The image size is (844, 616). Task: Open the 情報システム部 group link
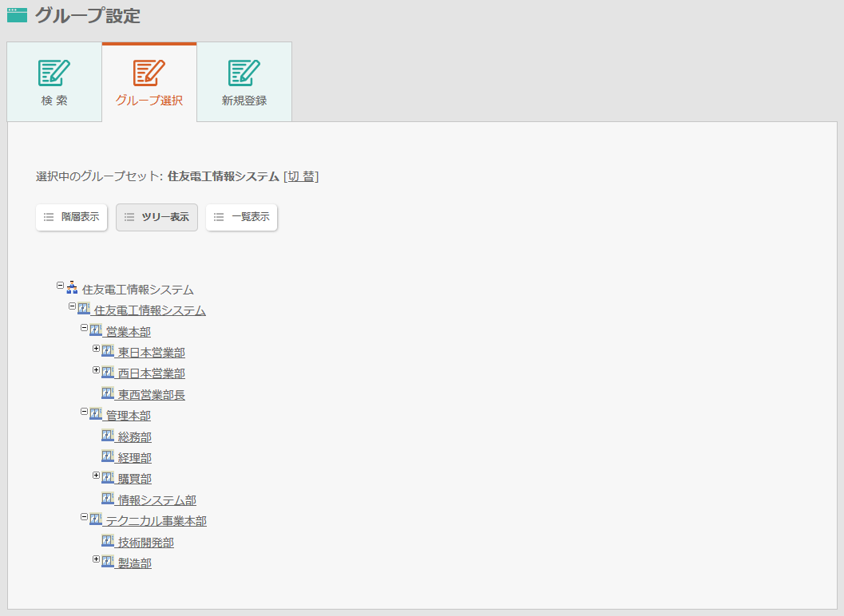(157, 500)
